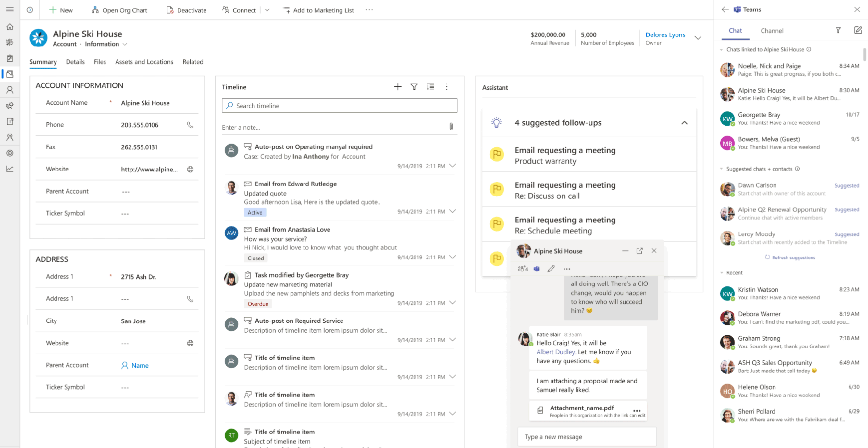Go to Home in left sidebar
The height and width of the screenshot is (448, 868).
(9, 27)
